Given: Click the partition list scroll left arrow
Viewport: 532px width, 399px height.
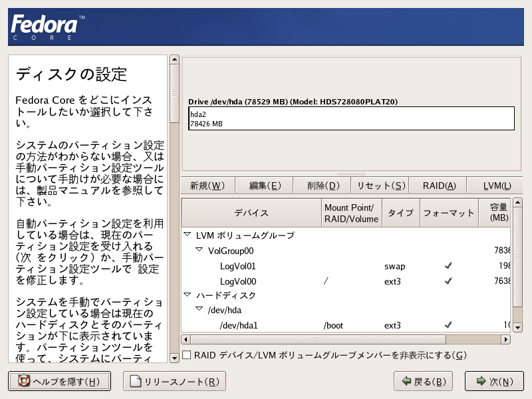Looking at the screenshot, I should [x=186, y=339].
